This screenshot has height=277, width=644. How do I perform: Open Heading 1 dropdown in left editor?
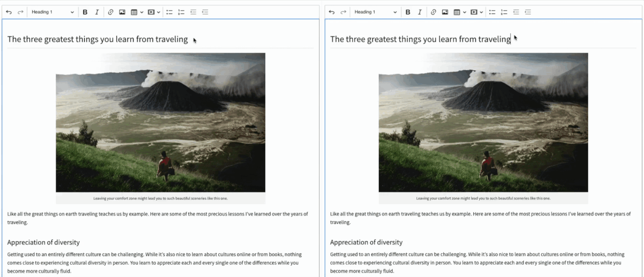pyautogui.click(x=53, y=12)
